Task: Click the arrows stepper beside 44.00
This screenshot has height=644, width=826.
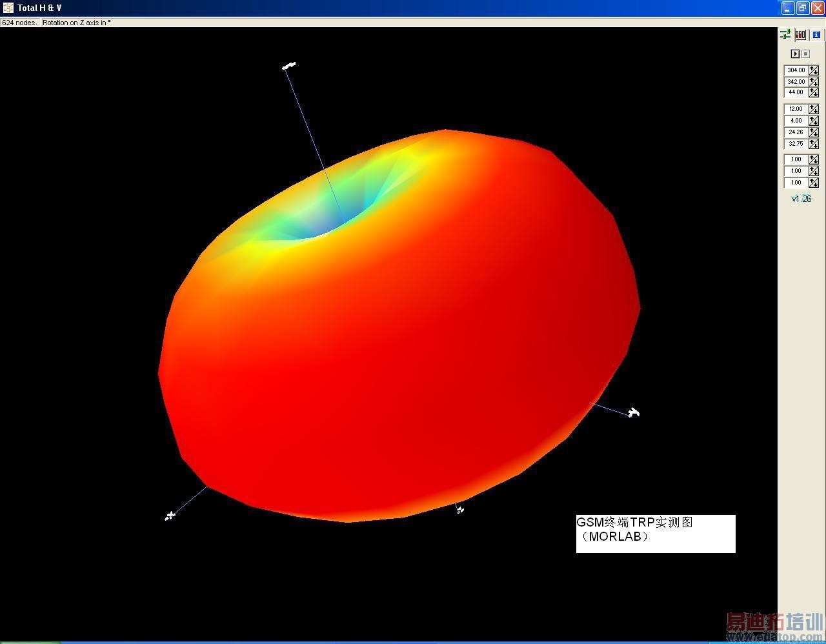Action: tap(814, 93)
